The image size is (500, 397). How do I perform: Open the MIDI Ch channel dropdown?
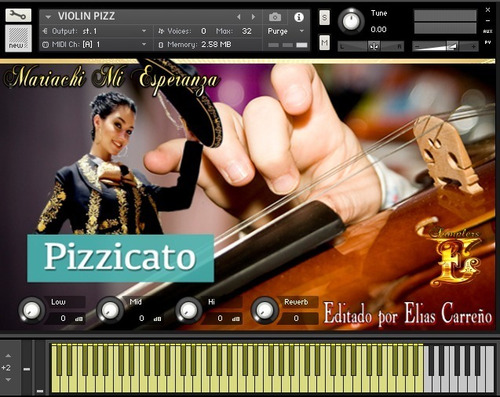144,44
